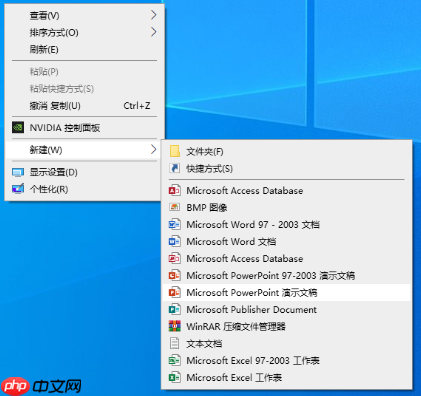Click the NVIDIA 控制面板 icon
The width and height of the screenshot is (421, 396).
pos(18,127)
